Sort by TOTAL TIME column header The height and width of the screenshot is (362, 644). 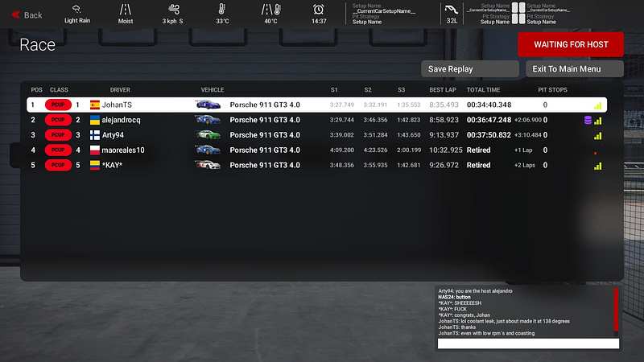pos(484,90)
